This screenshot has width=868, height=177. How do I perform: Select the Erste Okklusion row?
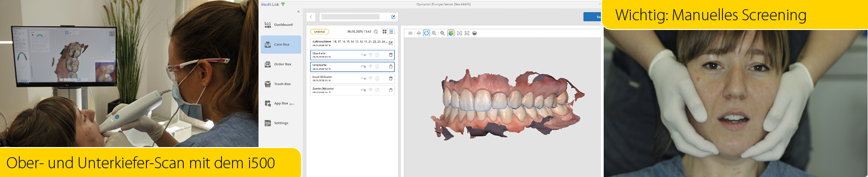(352, 78)
